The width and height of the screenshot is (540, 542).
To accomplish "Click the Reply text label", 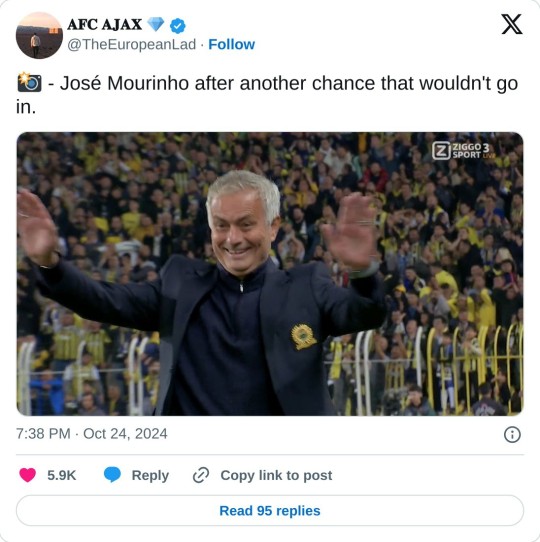I will [x=150, y=475].
